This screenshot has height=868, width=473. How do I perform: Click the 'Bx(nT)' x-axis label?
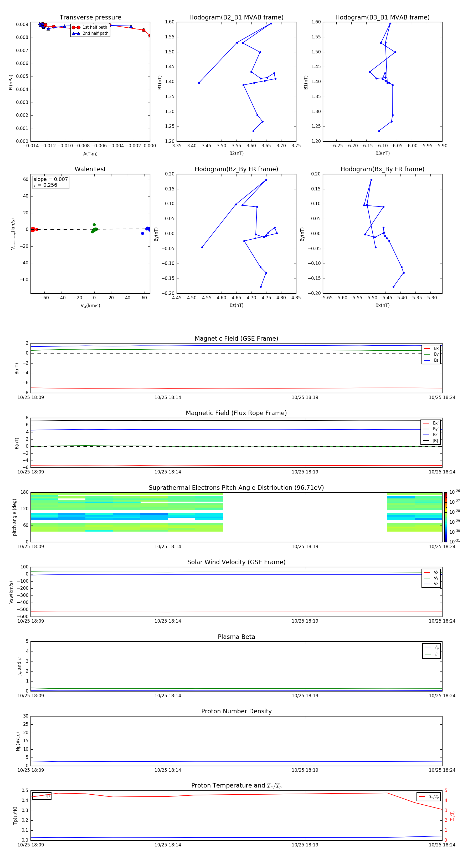382,305
